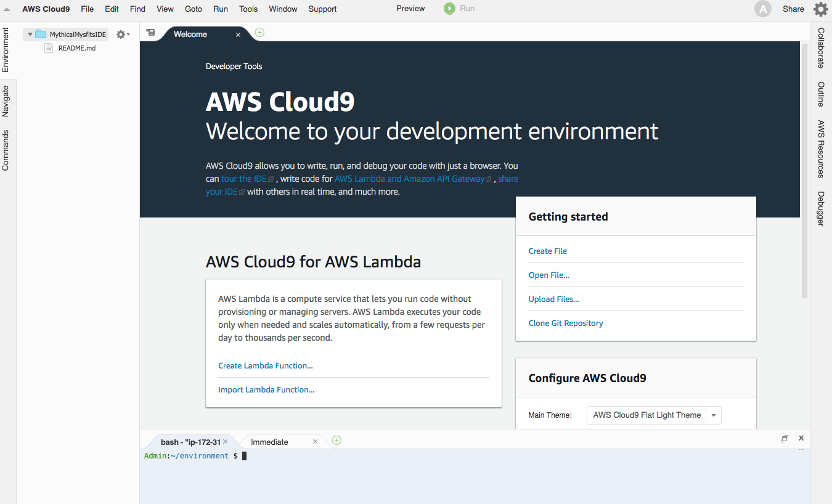Screen dimensions: 832x504
Task: Open the Edit menu
Action: (x=112, y=9)
